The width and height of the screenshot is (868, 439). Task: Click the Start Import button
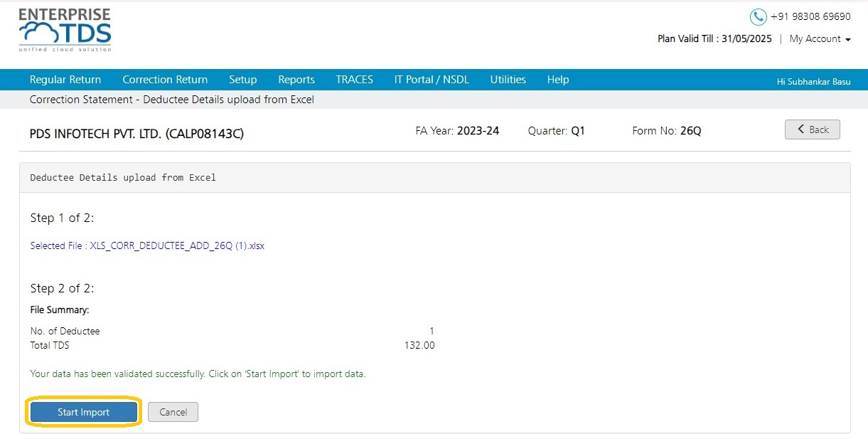pyautogui.click(x=84, y=412)
